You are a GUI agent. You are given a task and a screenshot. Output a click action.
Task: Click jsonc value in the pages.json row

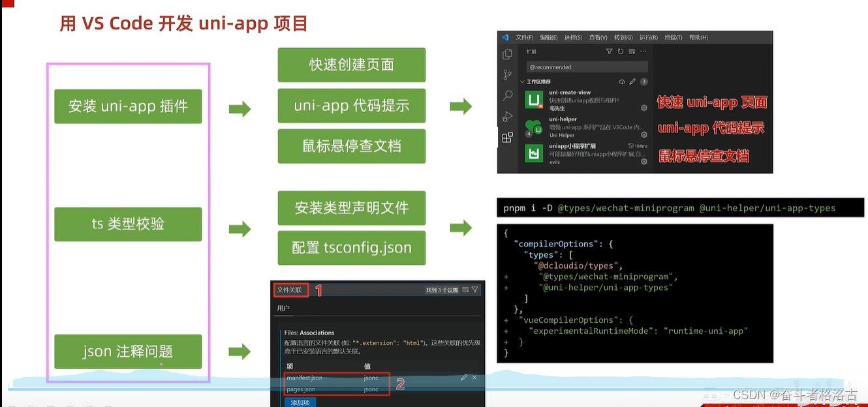click(x=371, y=389)
